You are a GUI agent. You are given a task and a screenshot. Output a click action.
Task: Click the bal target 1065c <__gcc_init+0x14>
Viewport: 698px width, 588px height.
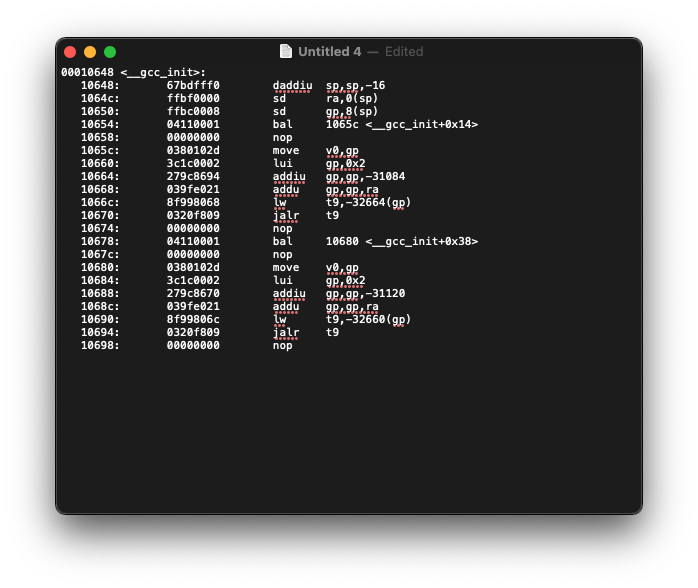402,124
